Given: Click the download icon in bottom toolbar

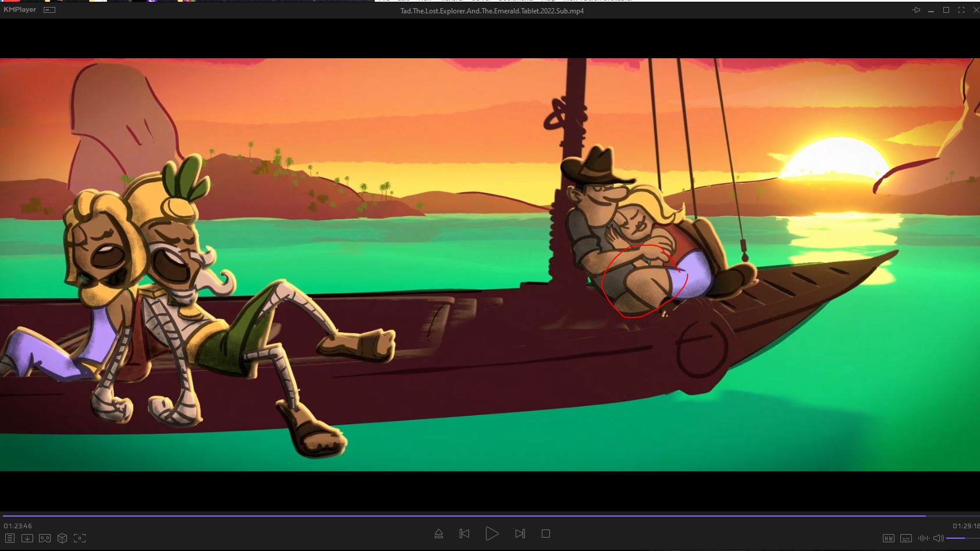Looking at the screenshot, I should pyautogui.click(x=27, y=538).
